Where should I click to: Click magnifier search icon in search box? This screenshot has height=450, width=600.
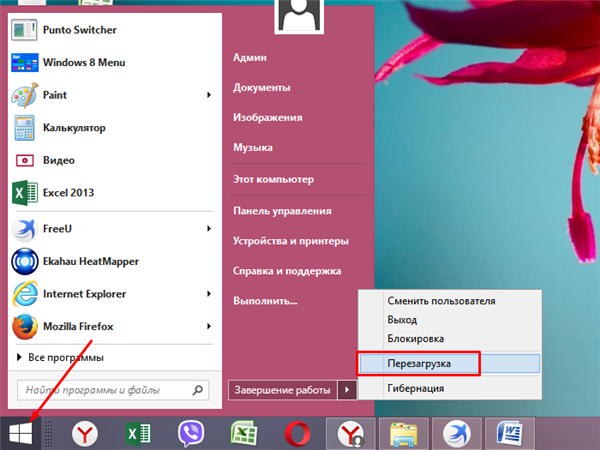click(198, 390)
